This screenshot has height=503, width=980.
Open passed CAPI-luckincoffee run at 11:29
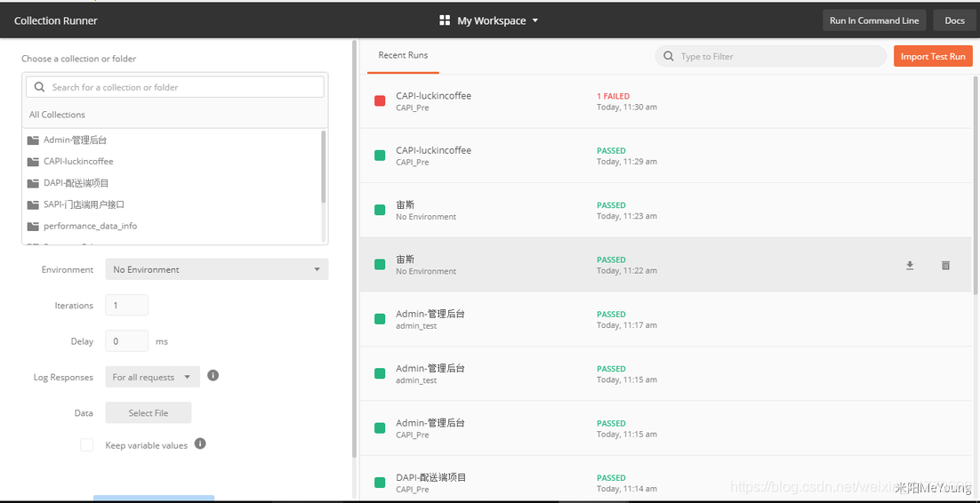pyautogui.click(x=665, y=156)
